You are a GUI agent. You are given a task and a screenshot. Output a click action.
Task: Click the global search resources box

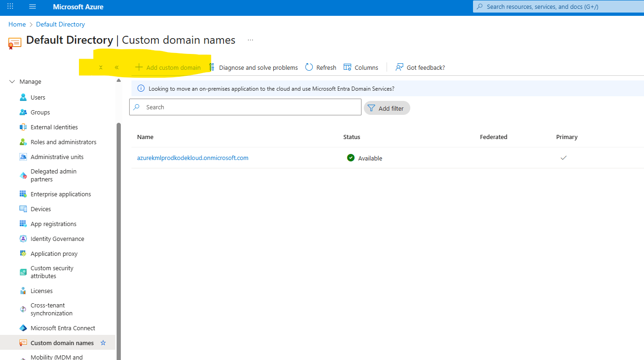559,7
